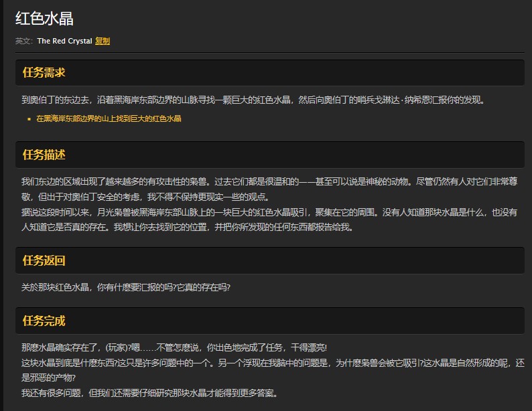Click the yellow bullet square before the objective
The width and height of the screenshot is (532, 411).
[x=29, y=119]
